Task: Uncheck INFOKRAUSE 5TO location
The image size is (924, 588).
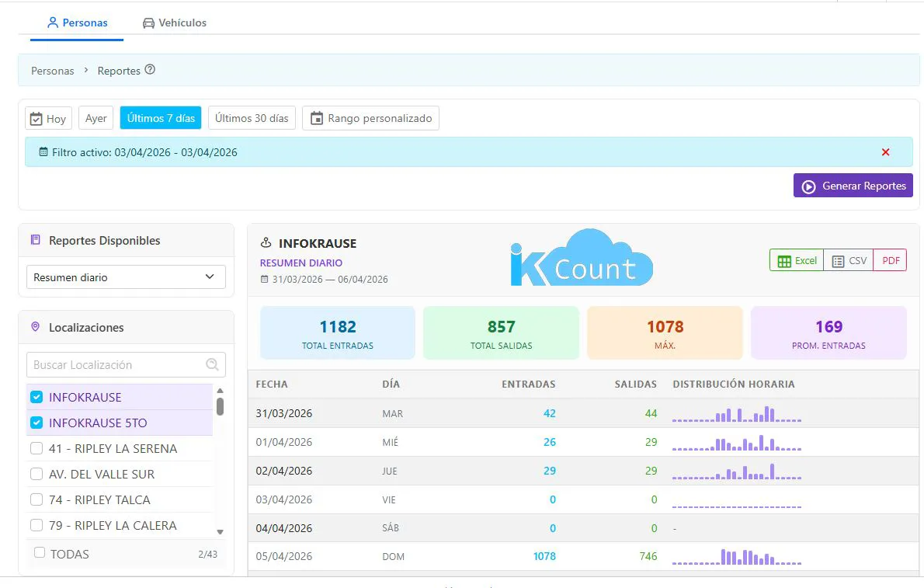Action: 36,423
